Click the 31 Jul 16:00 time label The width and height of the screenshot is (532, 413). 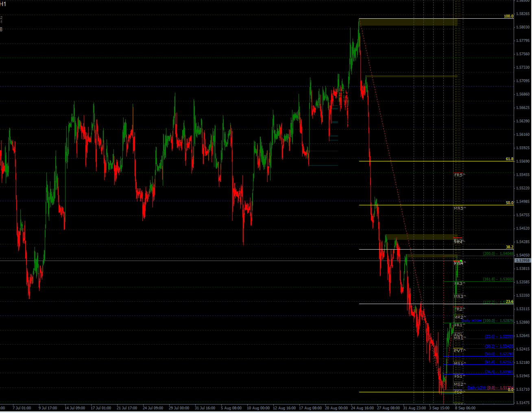click(x=205, y=408)
